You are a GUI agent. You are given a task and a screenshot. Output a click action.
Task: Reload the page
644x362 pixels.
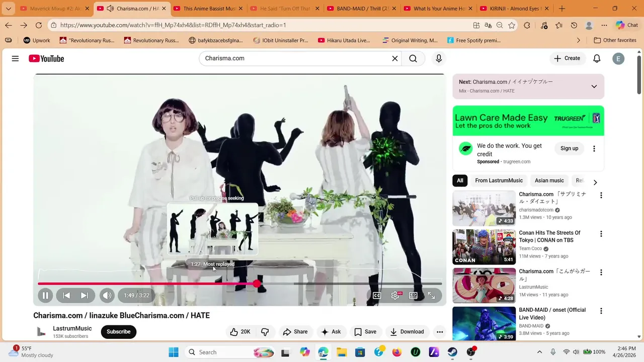(39, 25)
